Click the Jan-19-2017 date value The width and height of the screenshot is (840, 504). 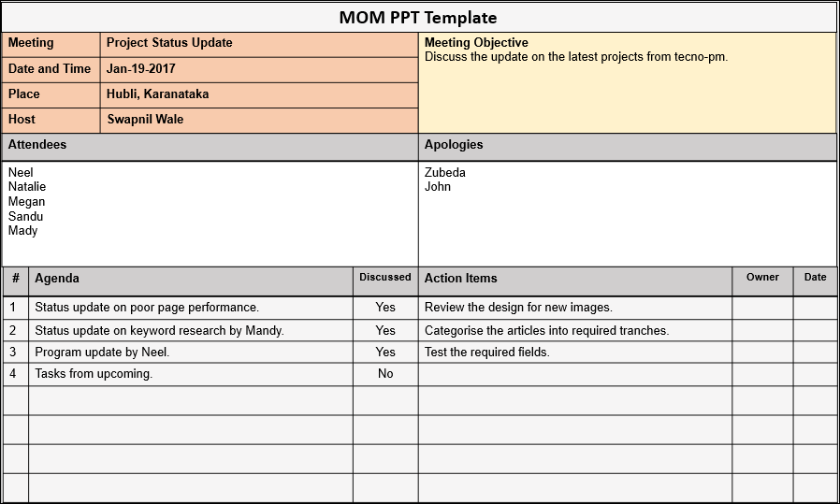[141, 69]
